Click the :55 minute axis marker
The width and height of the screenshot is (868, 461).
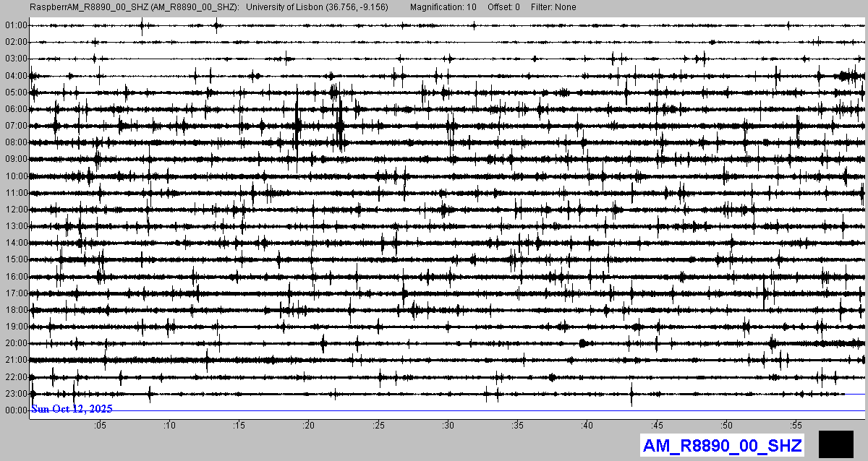click(x=796, y=425)
